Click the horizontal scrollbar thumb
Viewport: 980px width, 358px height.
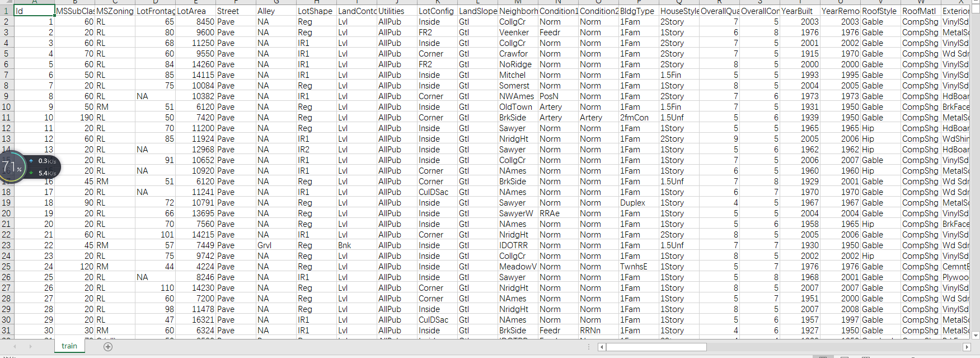tap(656, 347)
